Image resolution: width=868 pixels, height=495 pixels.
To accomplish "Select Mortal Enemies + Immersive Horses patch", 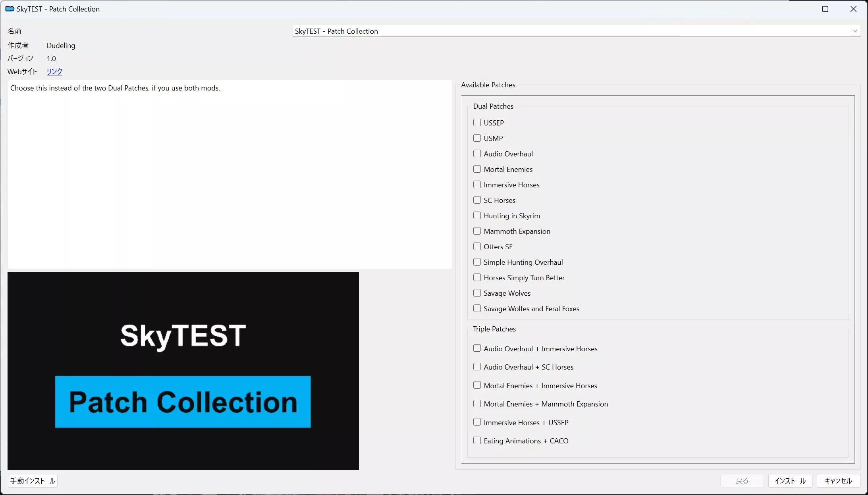I will point(477,385).
